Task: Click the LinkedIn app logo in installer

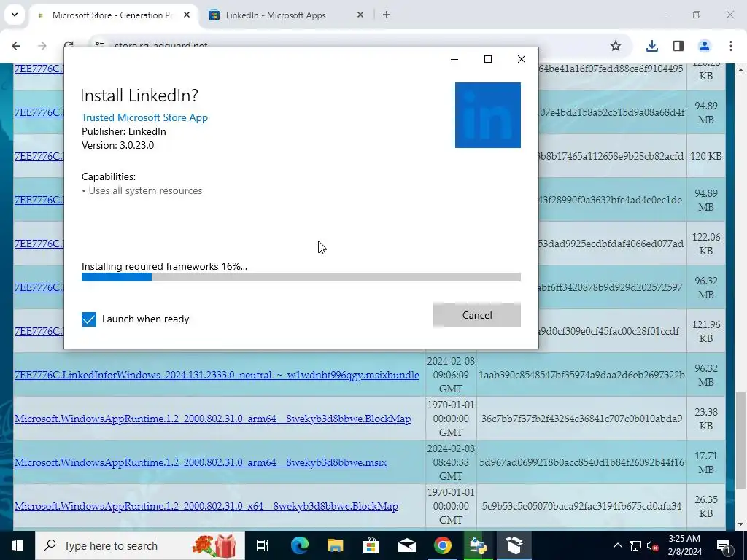Action: (488, 115)
